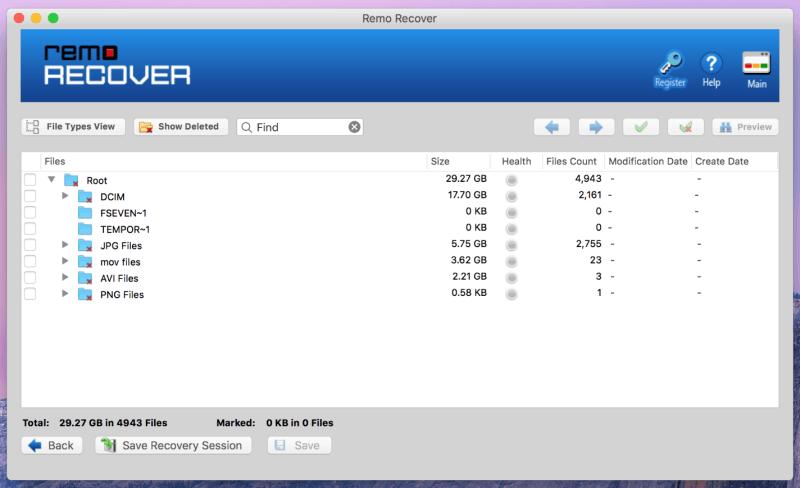Collapse the Root folder triangle
The height and width of the screenshot is (488, 800).
coord(52,180)
